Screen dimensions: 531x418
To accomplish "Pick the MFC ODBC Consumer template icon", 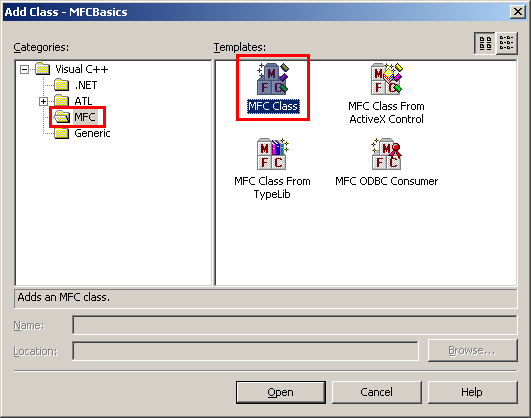I will (x=386, y=154).
